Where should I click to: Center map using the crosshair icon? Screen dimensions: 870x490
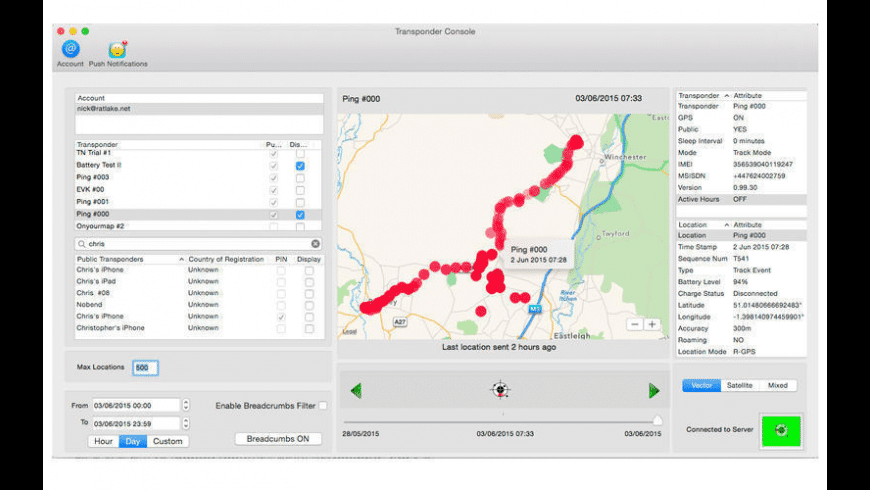[500, 390]
